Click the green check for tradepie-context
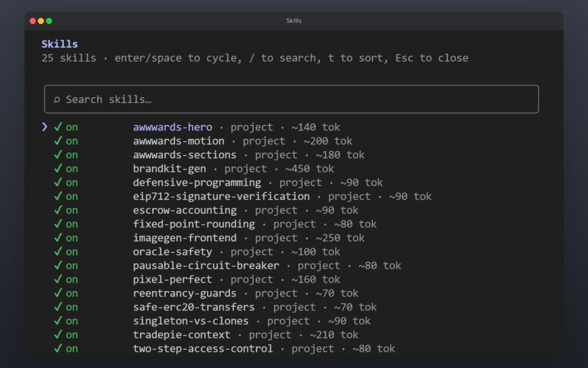The height and width of the screenshot is (368, 588). 58,335
